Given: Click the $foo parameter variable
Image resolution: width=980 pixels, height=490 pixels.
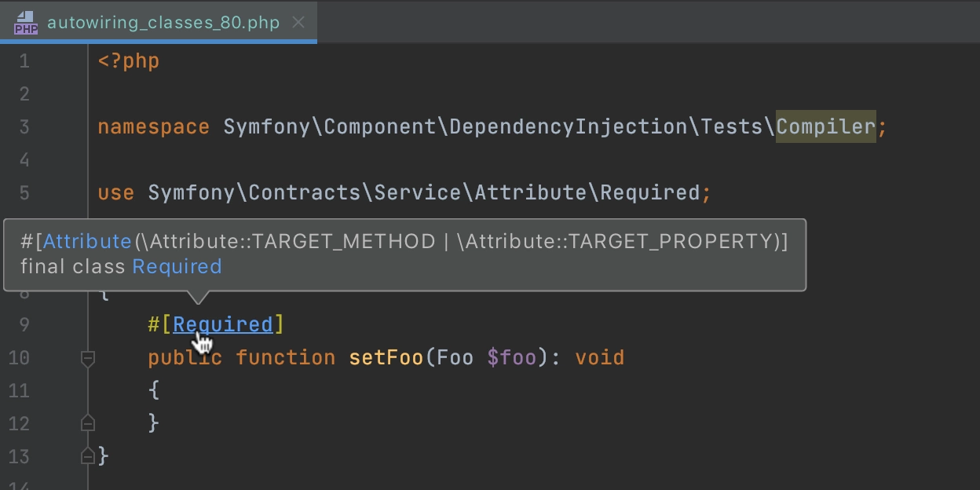Looking at the screenshot, I should 512,358.
